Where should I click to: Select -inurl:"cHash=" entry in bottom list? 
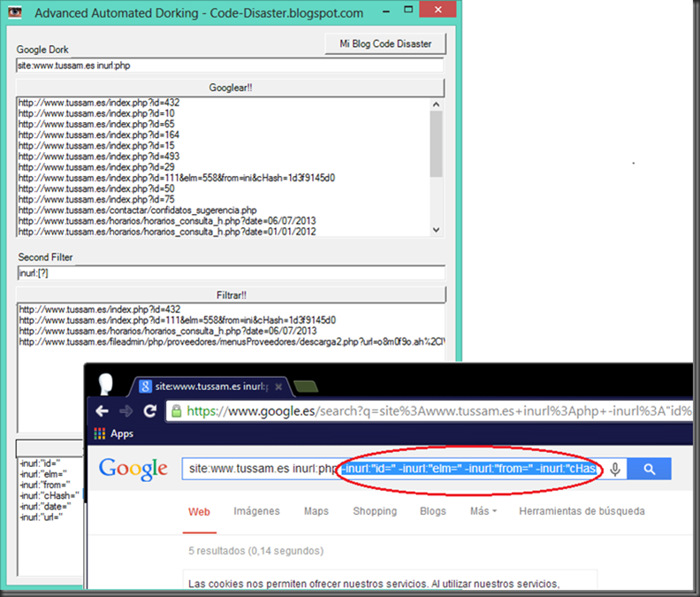tap(49, 495)
